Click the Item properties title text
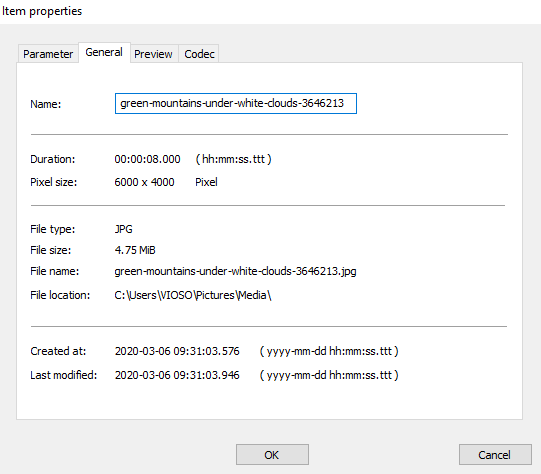Image resolution: width=541 pixels, height=474 pixels. [42, 11]
